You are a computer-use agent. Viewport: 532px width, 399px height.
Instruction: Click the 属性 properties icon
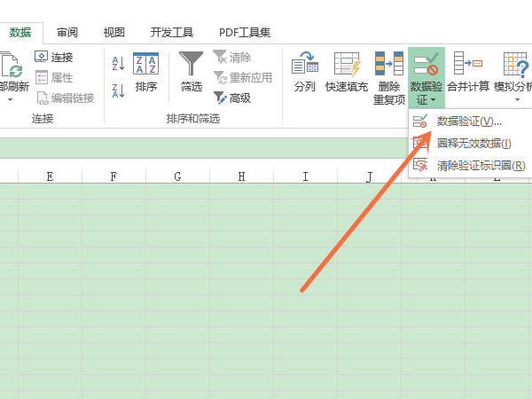coord(42,77)
